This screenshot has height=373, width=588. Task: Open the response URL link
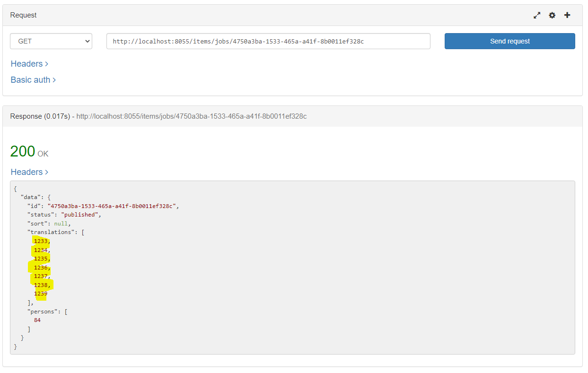pyautogui.click(x=192, y=116)
